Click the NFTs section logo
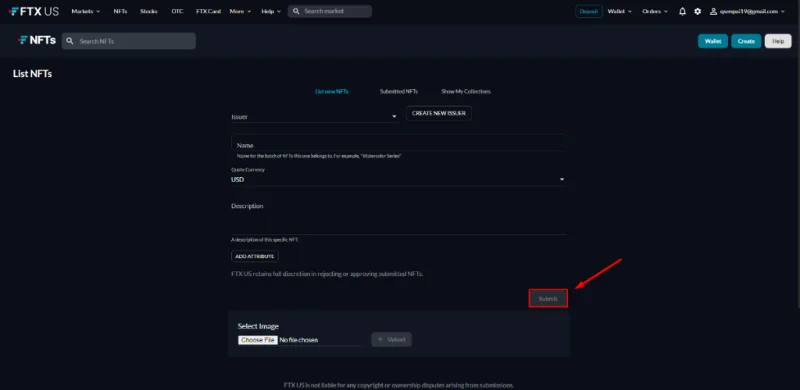 pos(37,40)
